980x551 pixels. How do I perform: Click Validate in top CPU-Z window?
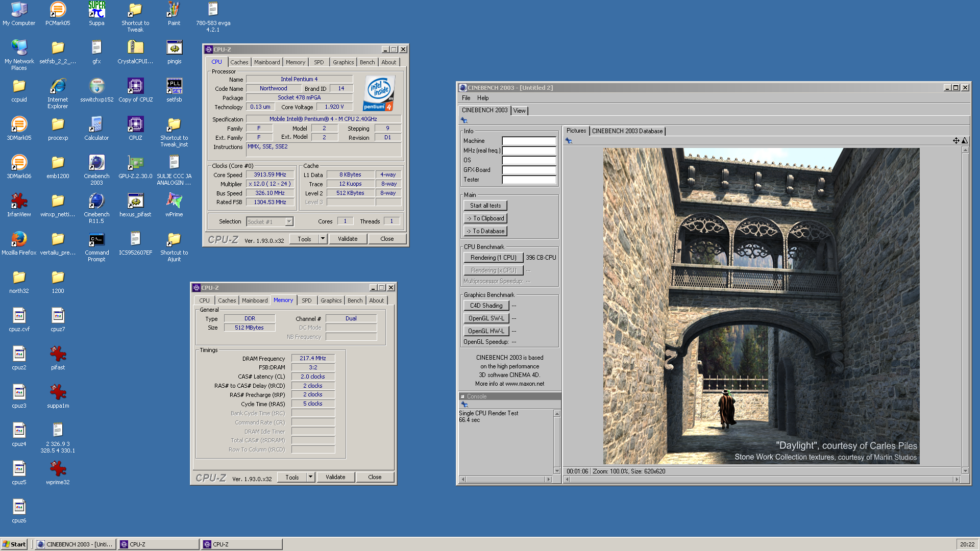click(x=348, y=239)
